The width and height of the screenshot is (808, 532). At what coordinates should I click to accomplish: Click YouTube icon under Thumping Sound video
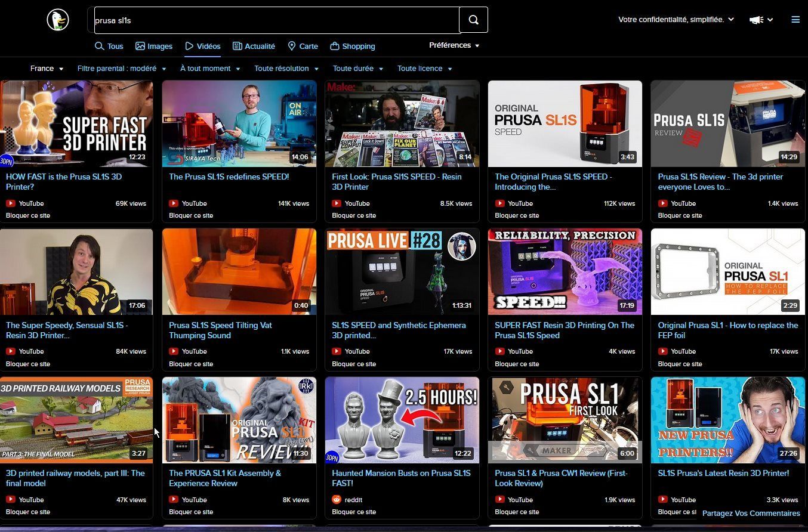(174, 351)
